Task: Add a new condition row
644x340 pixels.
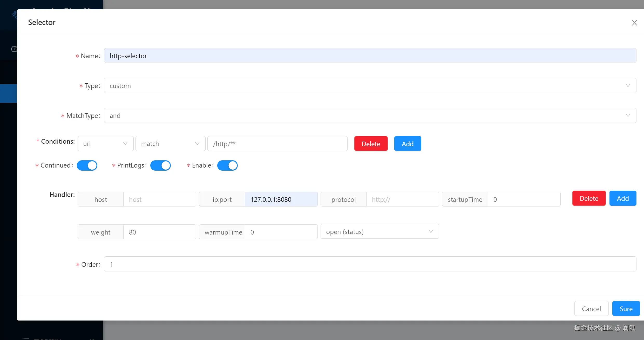Action: click(x=408, y=144)
